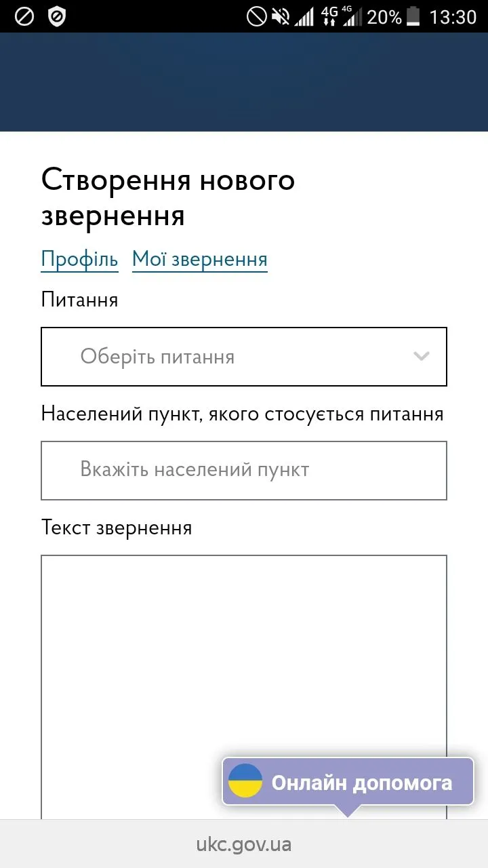Tap the muted sound icon in status bar
The image size is (488, 868).
280,16
